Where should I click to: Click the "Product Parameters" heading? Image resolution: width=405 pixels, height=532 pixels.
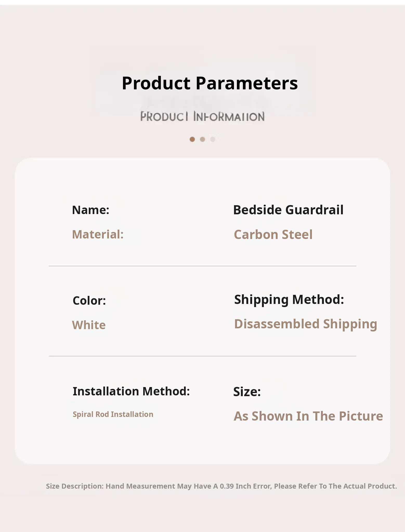point(210,83)
